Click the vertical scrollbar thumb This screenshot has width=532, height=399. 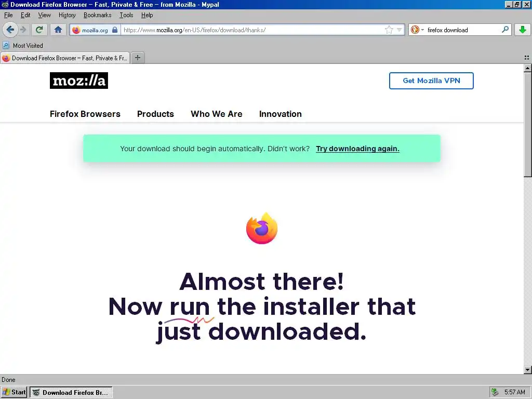point(527,125)
